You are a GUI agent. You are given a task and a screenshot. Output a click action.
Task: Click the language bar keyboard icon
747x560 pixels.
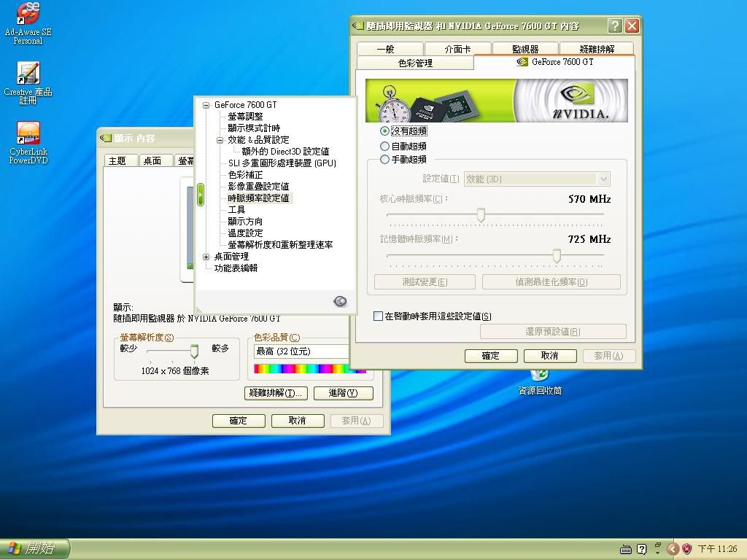coord(626,549)
